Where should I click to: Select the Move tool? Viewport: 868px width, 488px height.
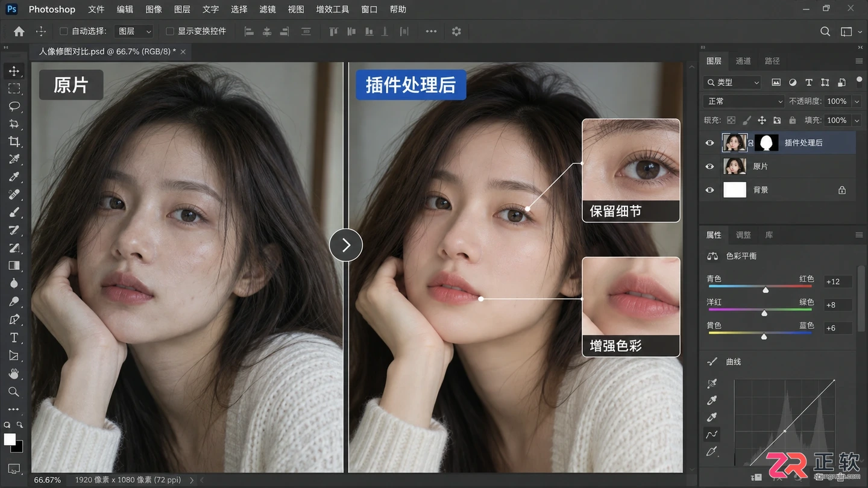click(14, 71)
